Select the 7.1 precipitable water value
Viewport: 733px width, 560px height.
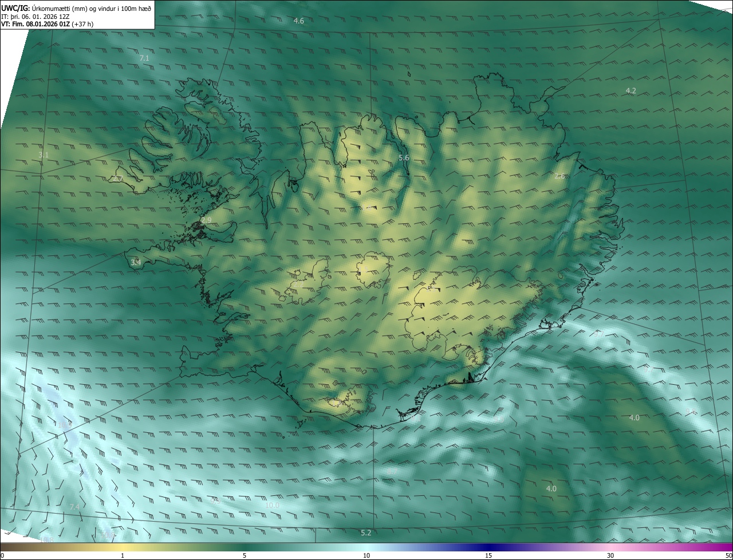tap(144, 58)
